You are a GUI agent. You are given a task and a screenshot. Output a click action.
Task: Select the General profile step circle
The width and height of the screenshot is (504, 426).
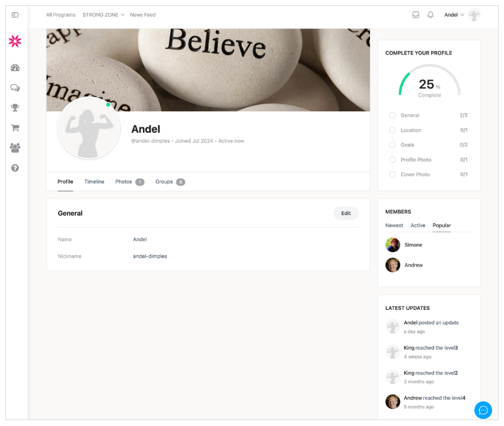pyautogui.click(x=392, y=115)
